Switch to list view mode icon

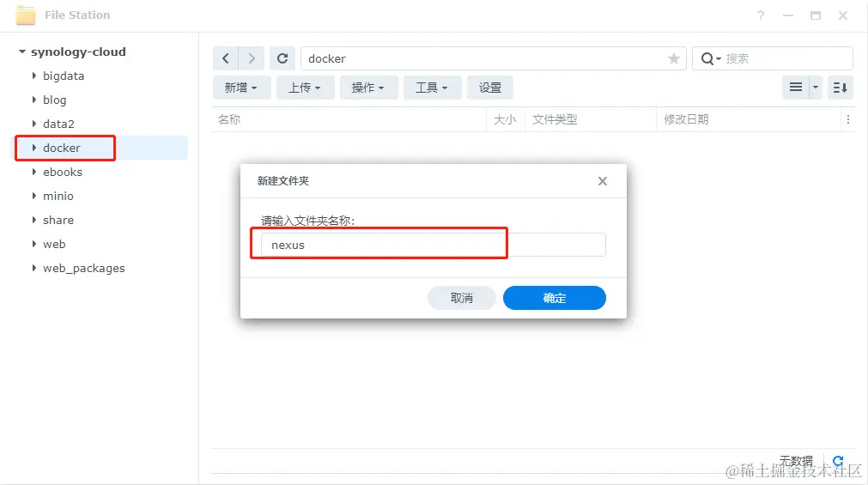796,88
